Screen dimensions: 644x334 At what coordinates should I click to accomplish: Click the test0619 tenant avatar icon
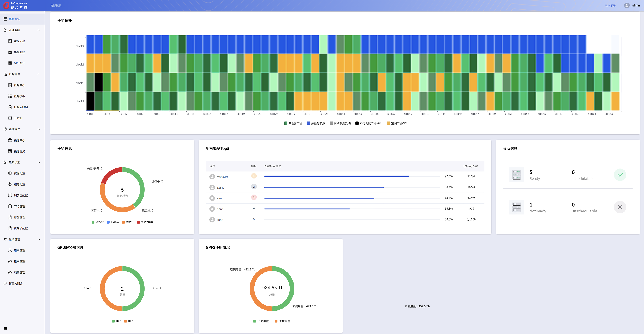[212, 177]
